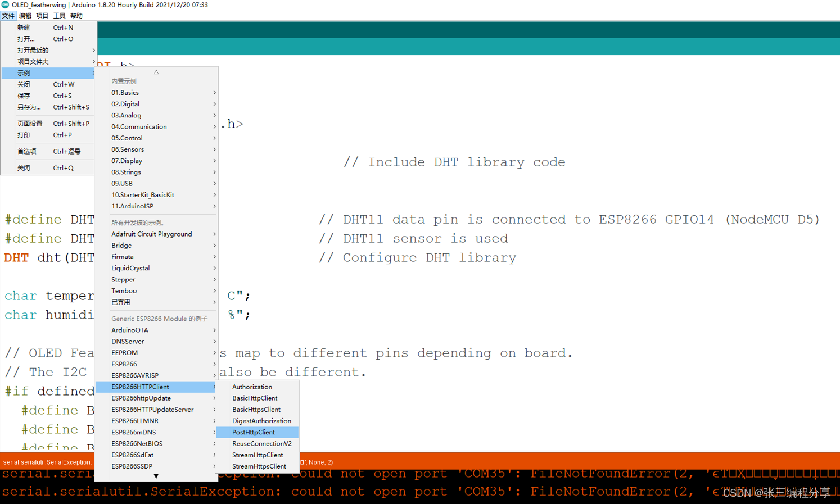840x504 pixels.
Task: Click the "// Include DHT library code" comment
Action: tap(454, 162)
